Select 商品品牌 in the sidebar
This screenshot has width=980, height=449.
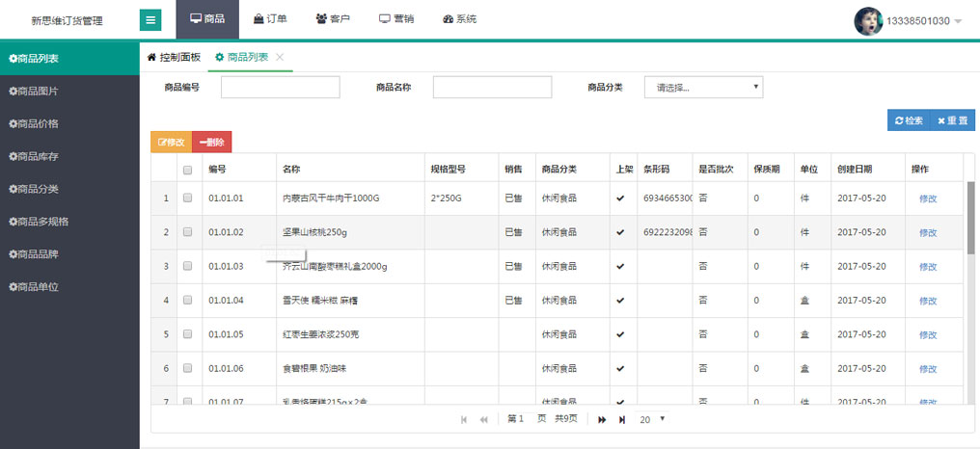pos(69,254)
